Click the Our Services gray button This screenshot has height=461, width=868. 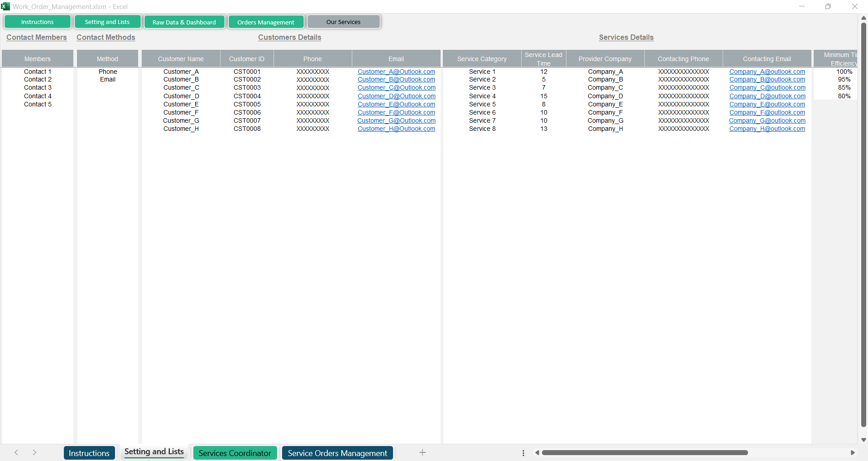tap(343, 22)
